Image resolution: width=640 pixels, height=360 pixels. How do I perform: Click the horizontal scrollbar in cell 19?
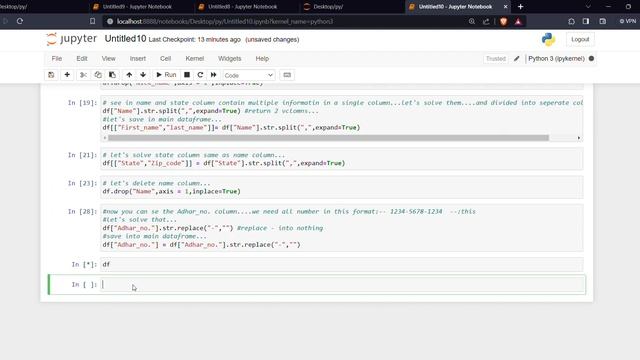[x=328, y=138]
